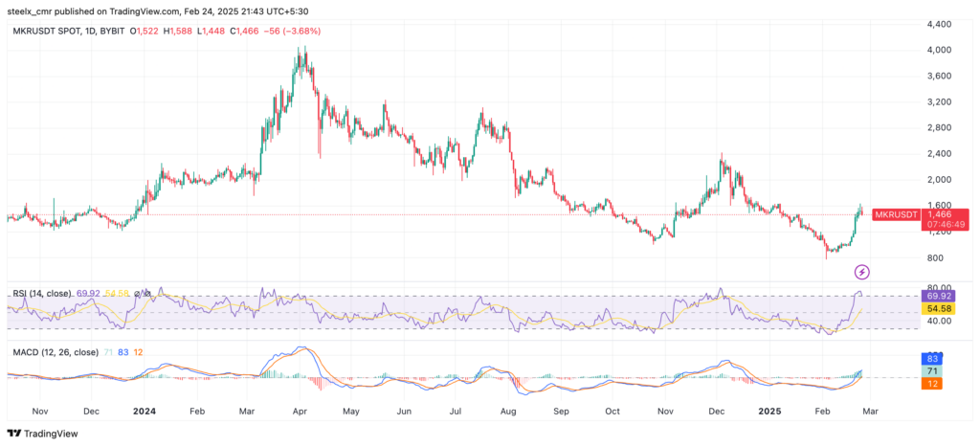The image size is (980, 446).
Task: Click the orange 12 MACD axis tag
Action: [932, 383]
